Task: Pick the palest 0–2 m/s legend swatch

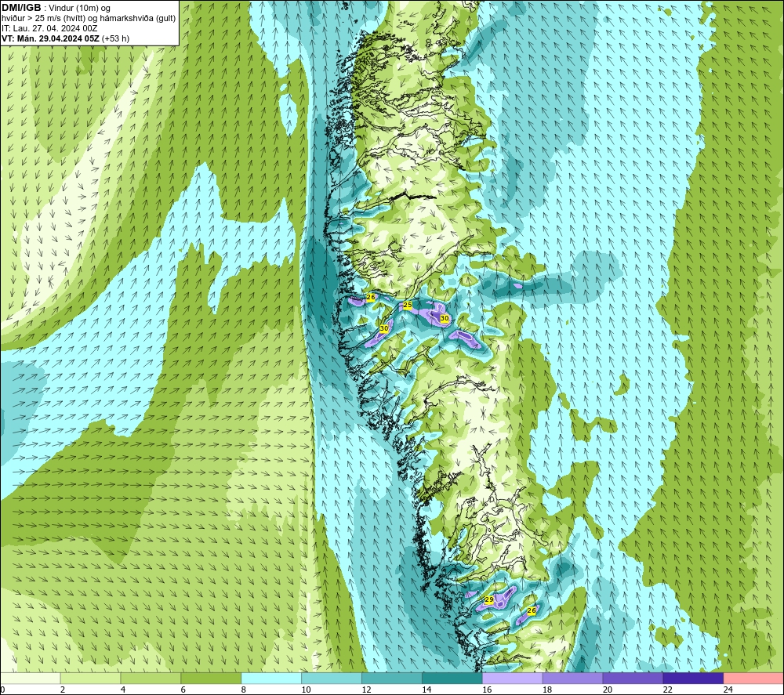Action: [x=31, y=679]
